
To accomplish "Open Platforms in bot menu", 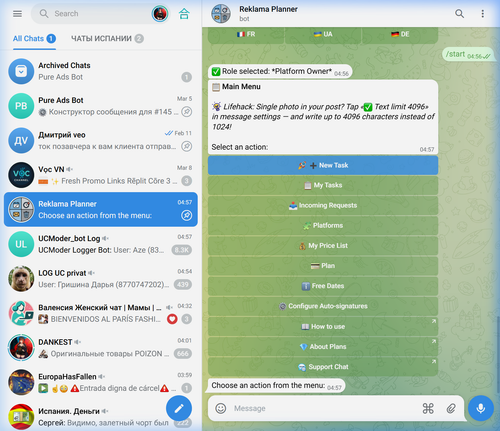I will pos(323,226).
